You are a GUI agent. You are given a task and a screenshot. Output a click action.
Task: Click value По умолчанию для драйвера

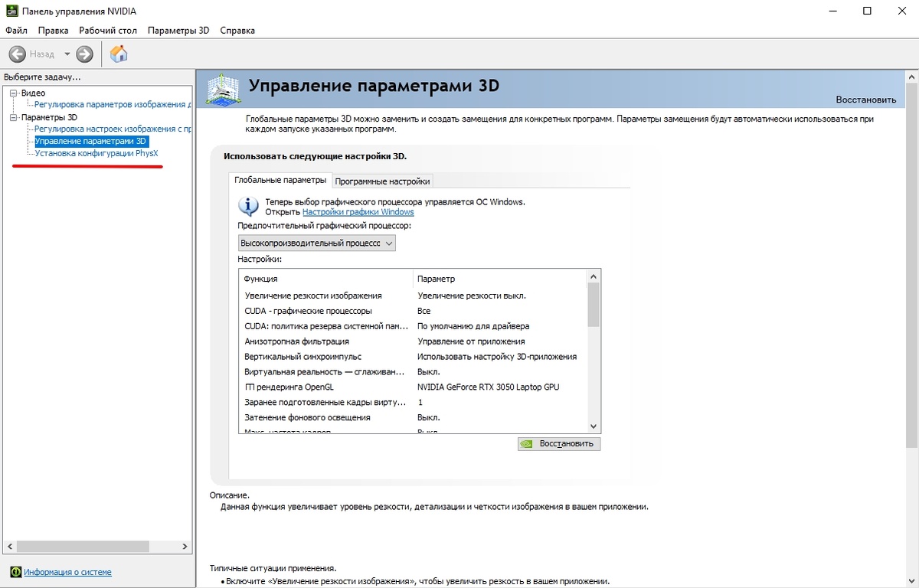[473, 326]
